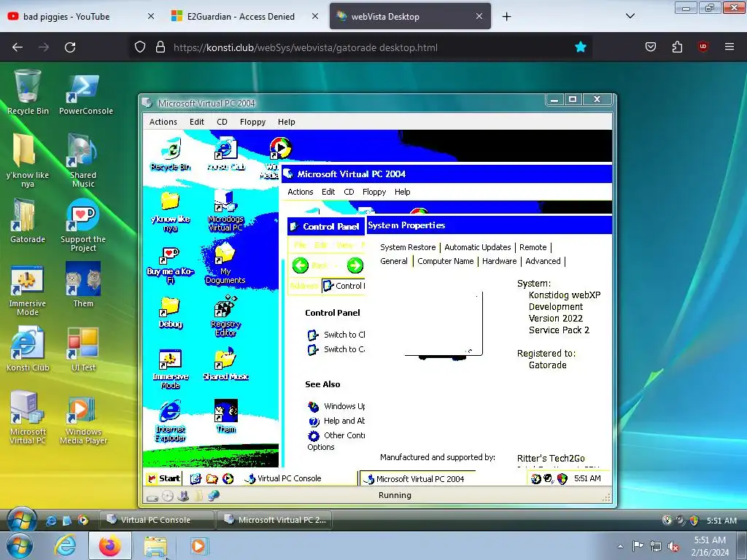Click the bookmark star in address bar
This screenshot has width=747, height=560.
tap(580, 47)
